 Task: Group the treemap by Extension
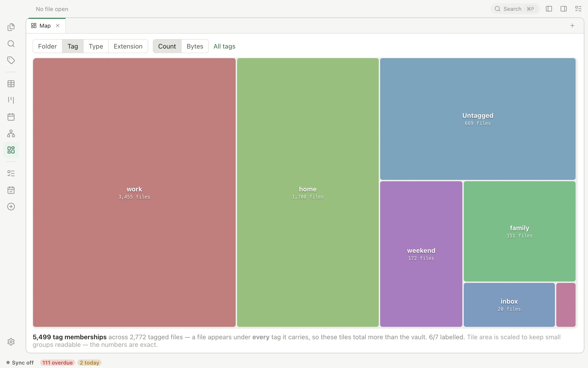[128, 46]
